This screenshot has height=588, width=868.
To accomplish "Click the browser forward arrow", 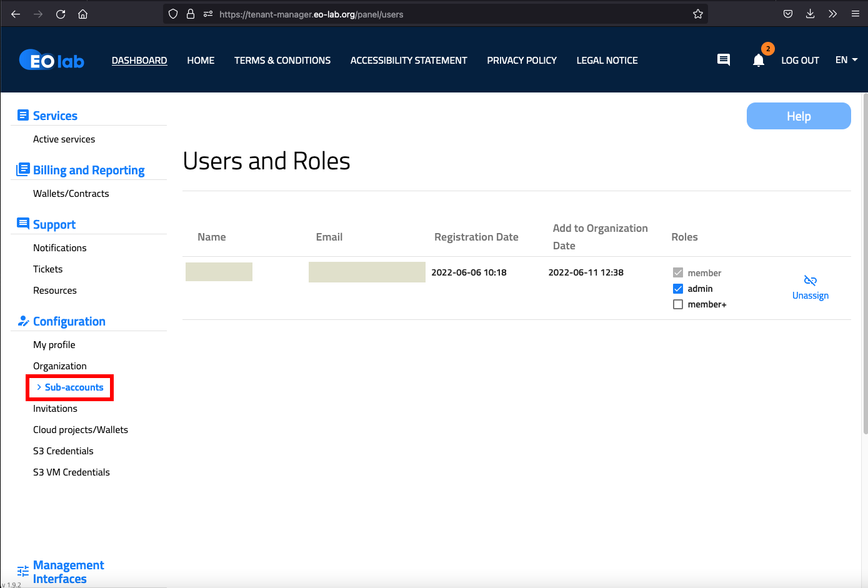I will coord(38,14).
